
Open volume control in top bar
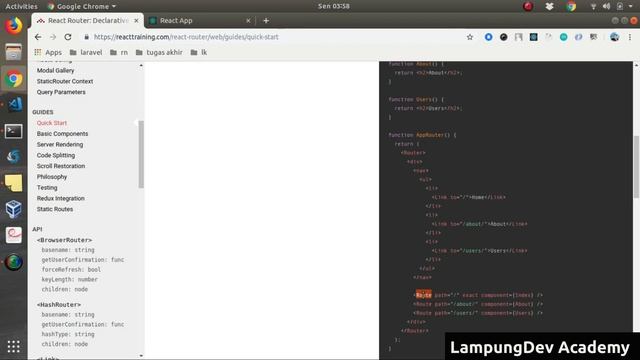coord(607,6)
